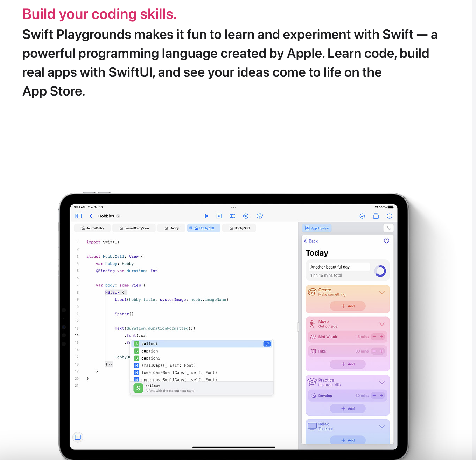The height and width of the screenshot is (460, 476).
Task: Toggle the App Preview pane button
Action: (317, 228)
